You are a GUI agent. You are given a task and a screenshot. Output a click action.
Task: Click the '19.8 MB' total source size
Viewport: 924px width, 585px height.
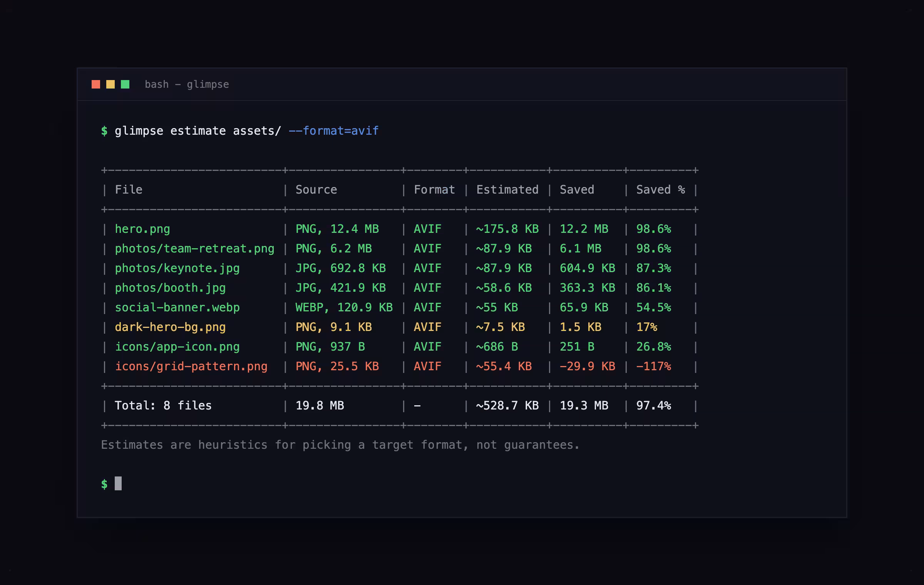pos(320,406)
